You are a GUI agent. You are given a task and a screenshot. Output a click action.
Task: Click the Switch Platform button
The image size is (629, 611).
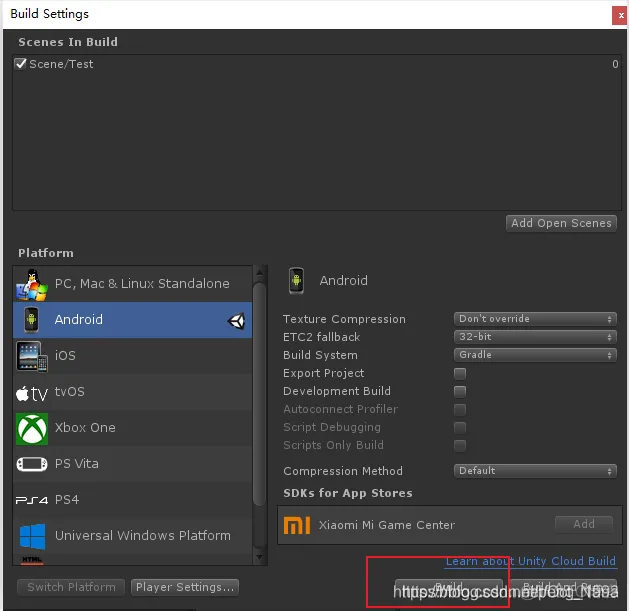coord(71,587)
